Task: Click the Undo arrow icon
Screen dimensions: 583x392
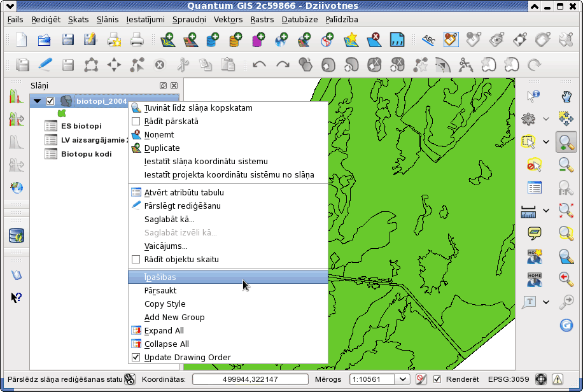Action: click(259, 65)
